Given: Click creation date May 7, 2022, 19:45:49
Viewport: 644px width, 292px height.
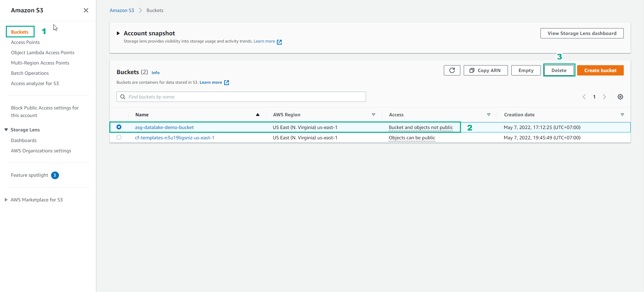Looking at the screenshot, I should (x=542, y=138).
